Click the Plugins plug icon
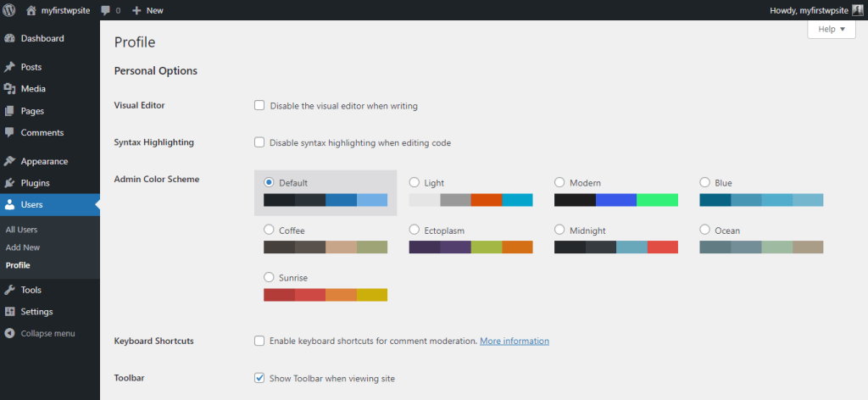 (x=8, y=183)
